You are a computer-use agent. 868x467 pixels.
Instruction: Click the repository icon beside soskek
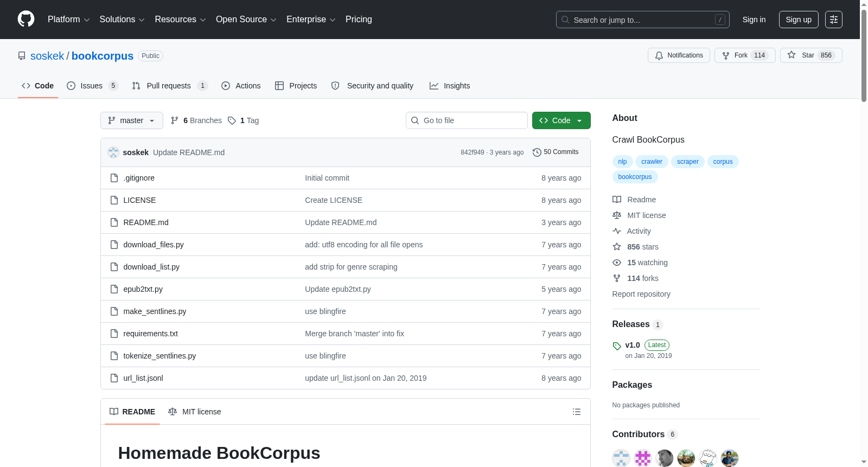tap(22, 56)
